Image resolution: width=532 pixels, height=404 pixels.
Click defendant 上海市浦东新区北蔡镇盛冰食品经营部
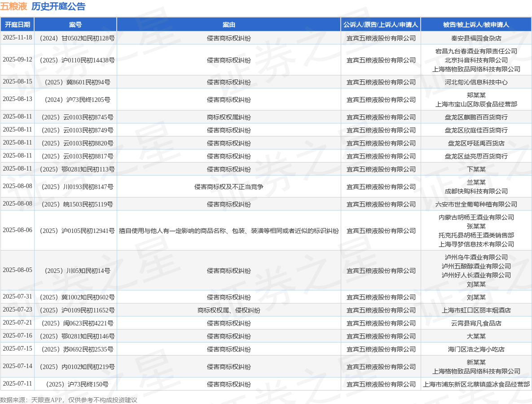(x=476, y=384)
